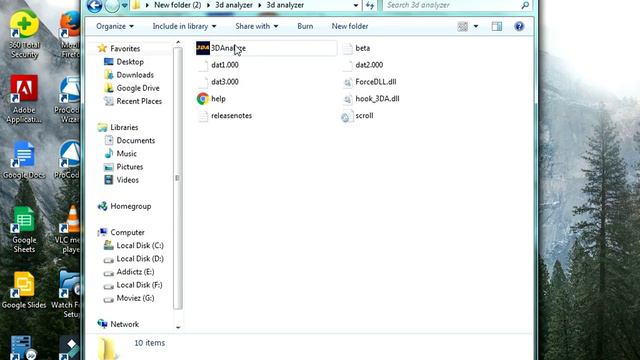Select Computer in the navigation pane
640x360 pixels.
[127, 232]
